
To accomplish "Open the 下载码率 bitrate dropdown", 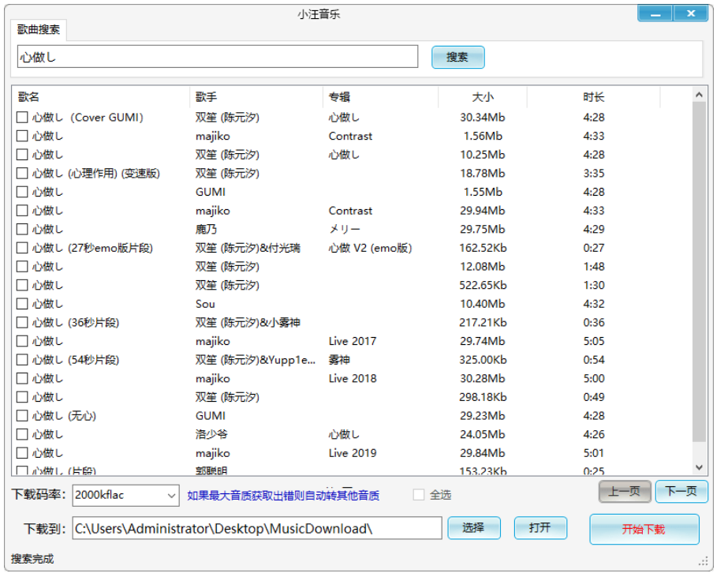I will 172,496.
